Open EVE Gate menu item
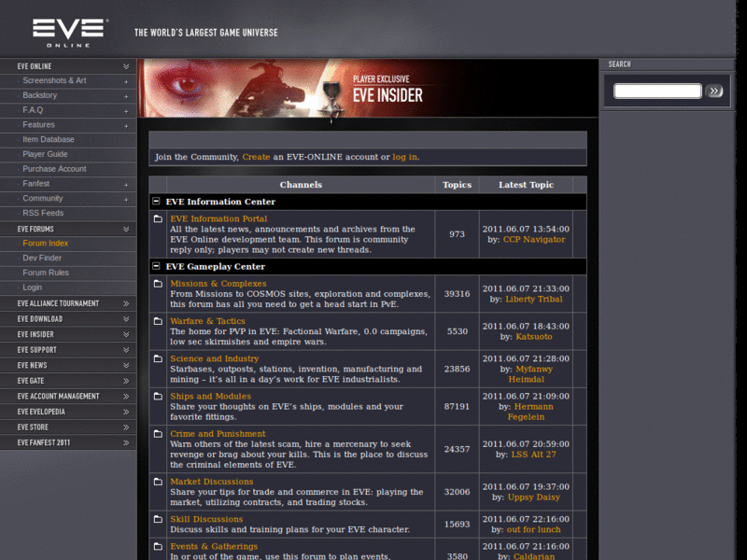The width and height of the screenshot is (747, 560). pos(68,381)
